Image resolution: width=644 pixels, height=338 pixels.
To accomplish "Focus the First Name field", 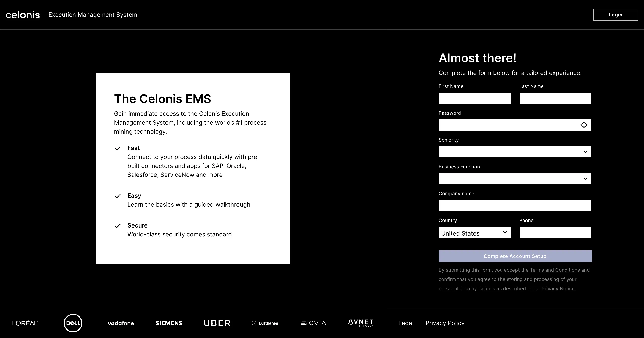I will pyautogui.click(x=475, y=98).
